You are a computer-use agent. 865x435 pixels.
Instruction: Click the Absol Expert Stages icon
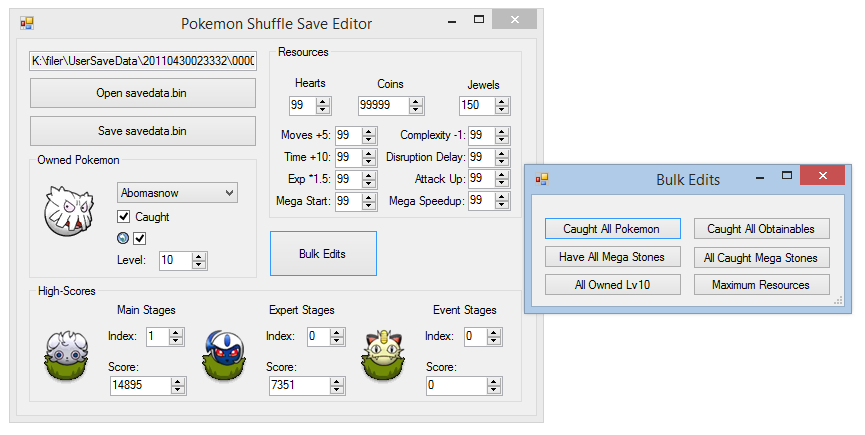225,355
